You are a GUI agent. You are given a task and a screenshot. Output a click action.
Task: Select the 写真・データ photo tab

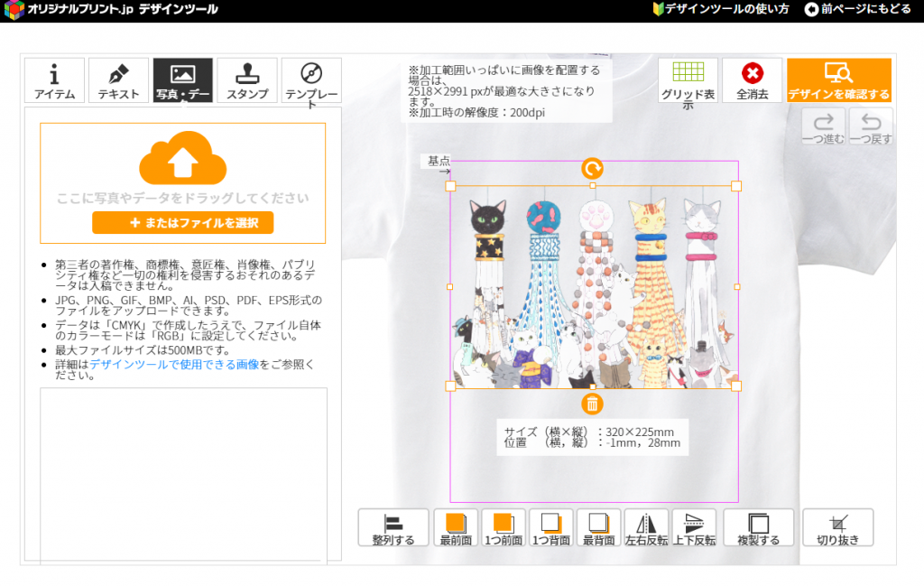coord(182,80)
